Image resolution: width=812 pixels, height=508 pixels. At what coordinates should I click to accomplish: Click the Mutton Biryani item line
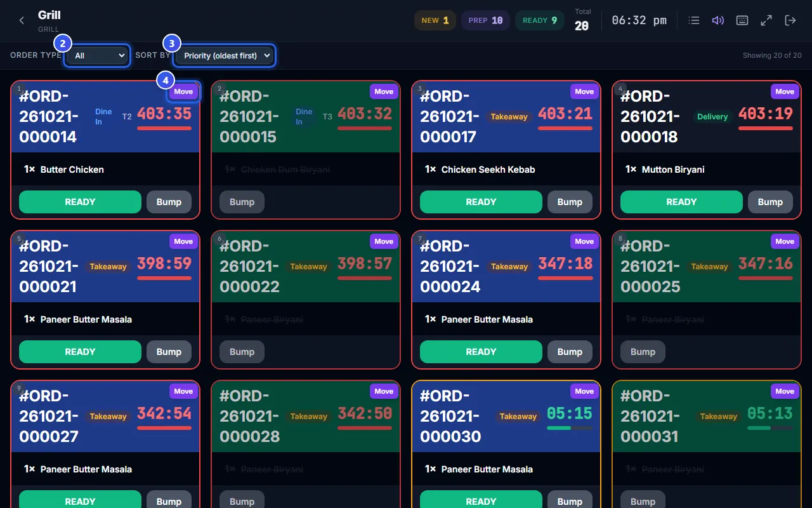pyautogui.click(x=707, y=169)
